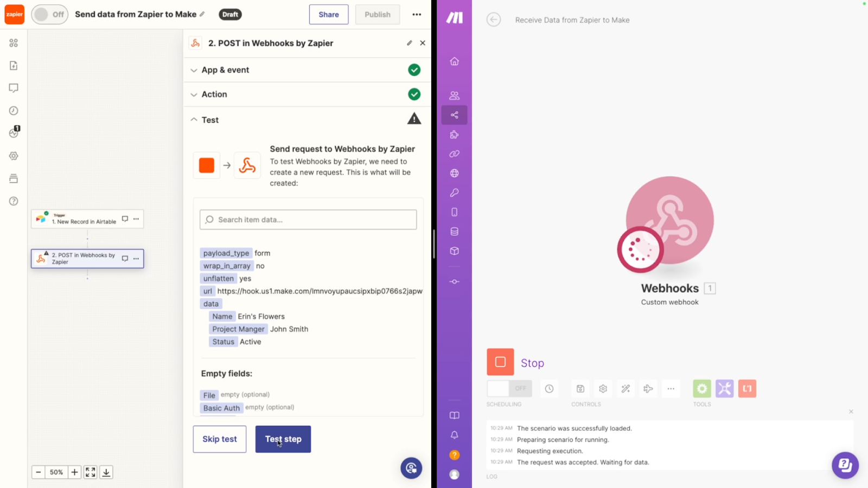Go to Make home dashboard icon
Viewport: 868px width, 488px height.
click(x=455, y=61)
